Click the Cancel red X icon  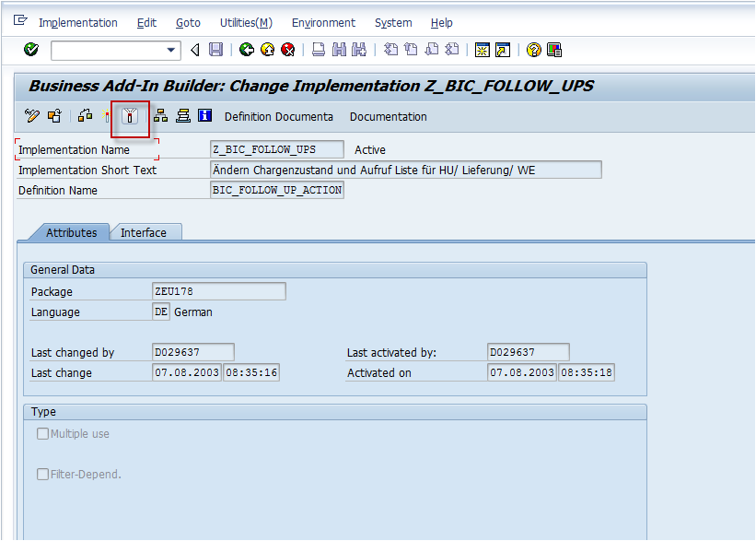point(287,50)
